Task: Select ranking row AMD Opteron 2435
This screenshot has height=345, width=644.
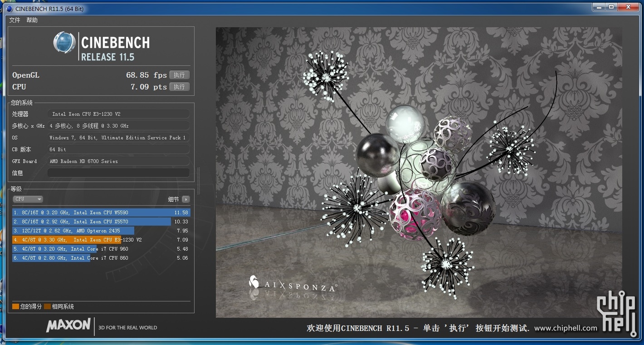Action: [x=101, y=231]
